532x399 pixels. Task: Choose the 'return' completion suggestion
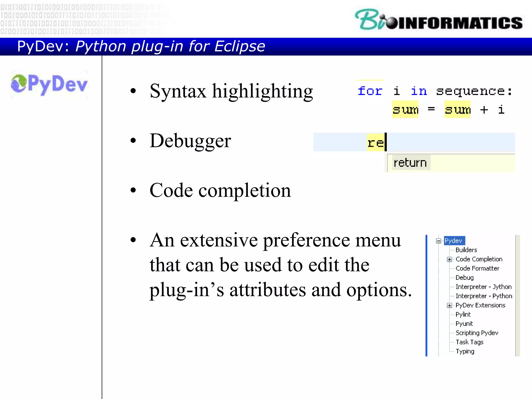click(411, 163)
